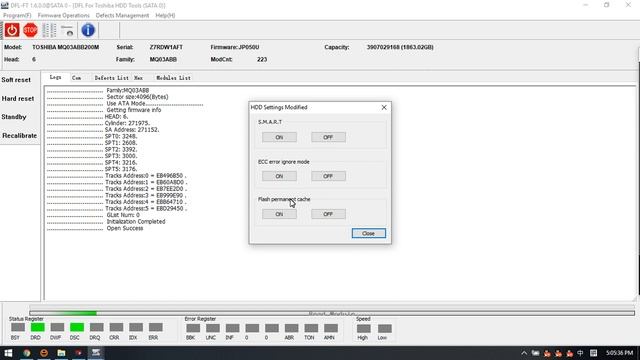Click the serial value Z7RDW1AFT
640x360 pixels.
click(166, 47)
